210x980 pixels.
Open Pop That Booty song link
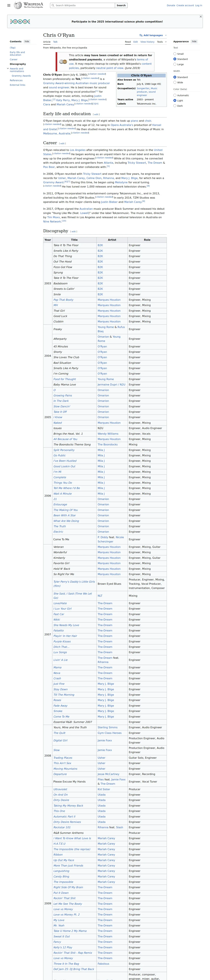click(63, 300)
